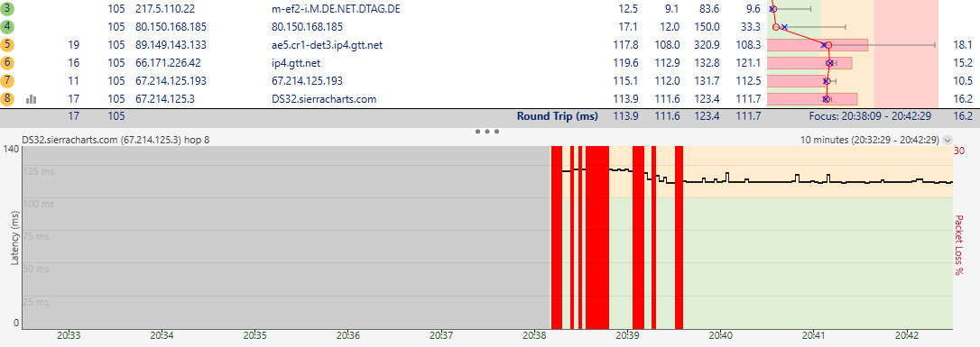980x347 pixels.
Task: Select the m-ef2-i.M.DE.NET.DTAG.DE hostname
Action: (x=332, y=9)
